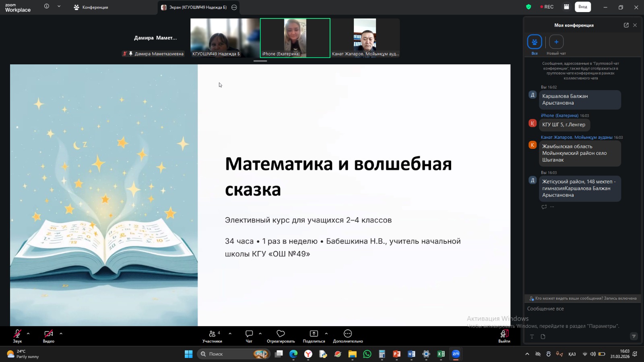Image resolution: width=644 pixels, height=362 pixels.
Task: Select iPhone (Екатерина) video thumbnail
Action: (x=295, y=38)
